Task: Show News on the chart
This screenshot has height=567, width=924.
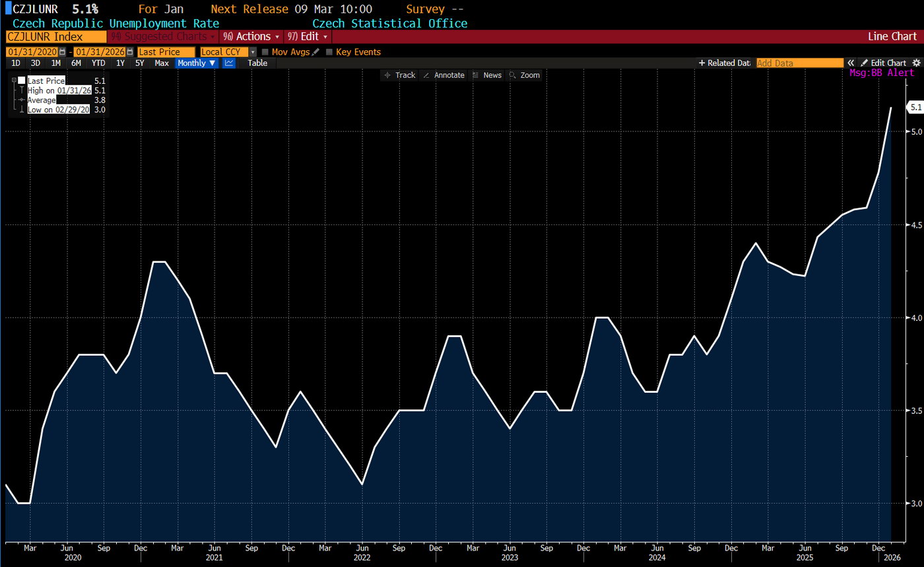Action: point(487,75)
